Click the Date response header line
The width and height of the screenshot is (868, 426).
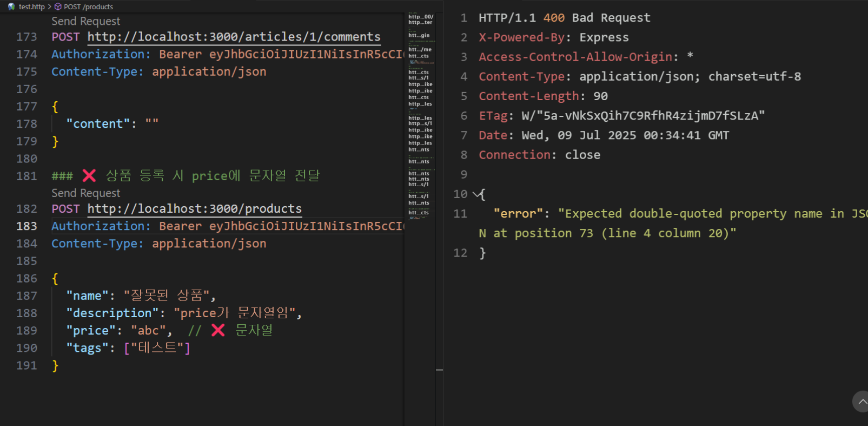click(604, 135)
